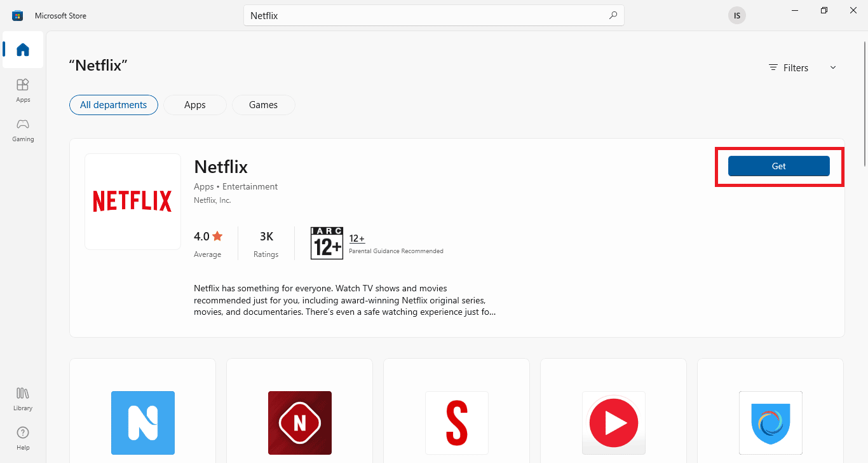Select the All departments filter
Screen dimensions: 868x463
coord(114,105)
